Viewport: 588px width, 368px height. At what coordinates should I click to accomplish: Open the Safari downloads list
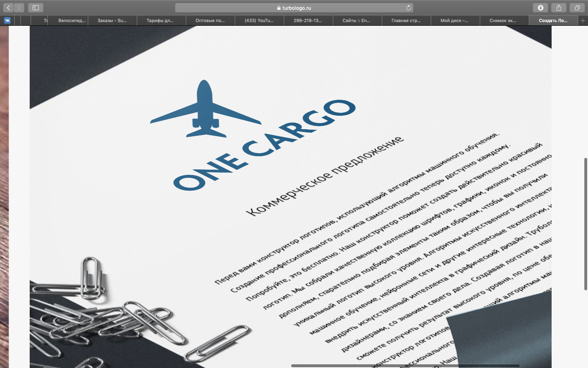point(540,8)
